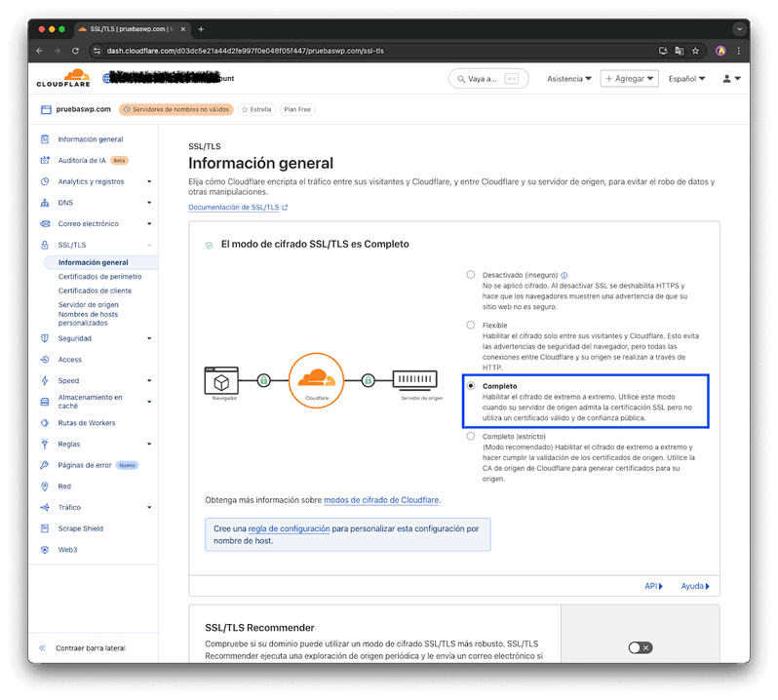Close the SSL/TLS browser tab

coord(183,29)
